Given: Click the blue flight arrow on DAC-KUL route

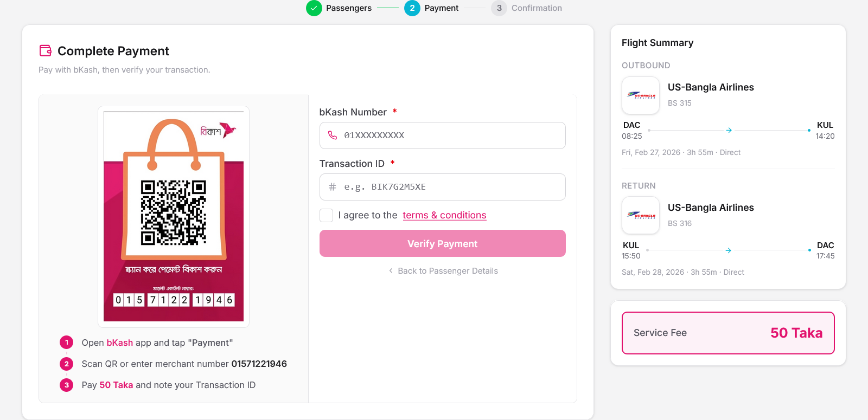Looking at the screenshot, I should (729, 130).
